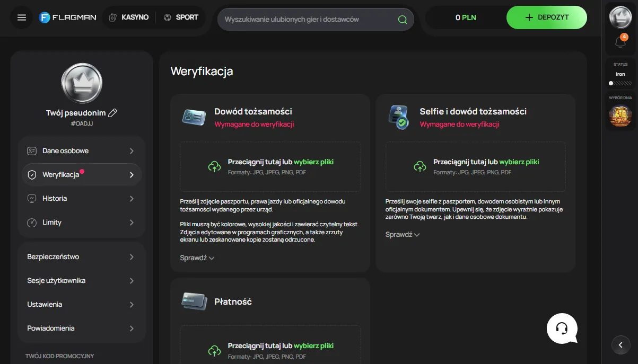
Task: Click wybierz pliki link in Selfie card
Action: click(519, 162)
